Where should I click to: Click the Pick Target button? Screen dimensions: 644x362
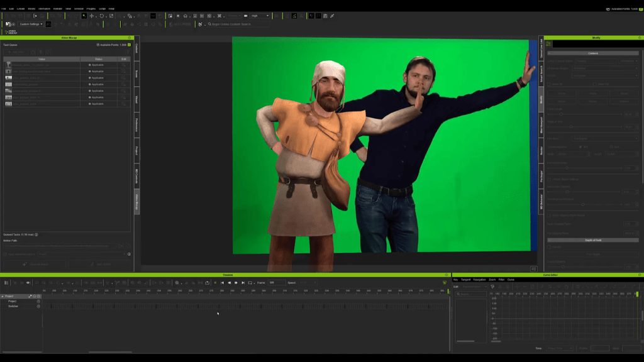tap(593, 255)
